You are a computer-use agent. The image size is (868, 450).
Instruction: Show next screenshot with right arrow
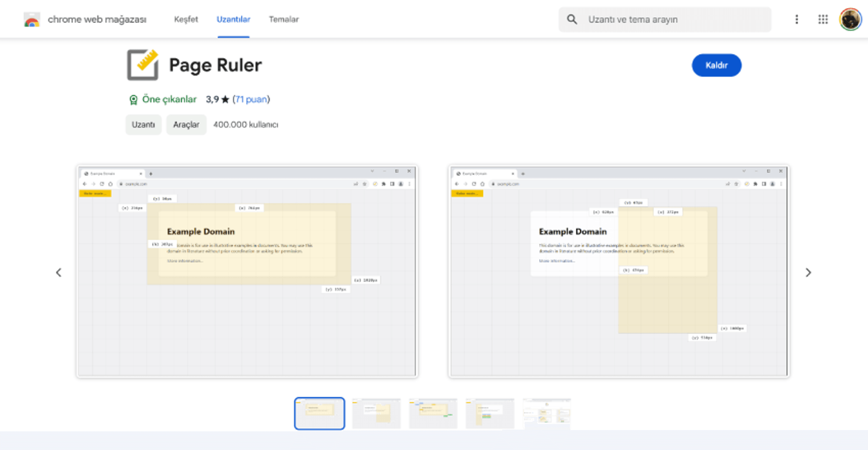point(808,272)
